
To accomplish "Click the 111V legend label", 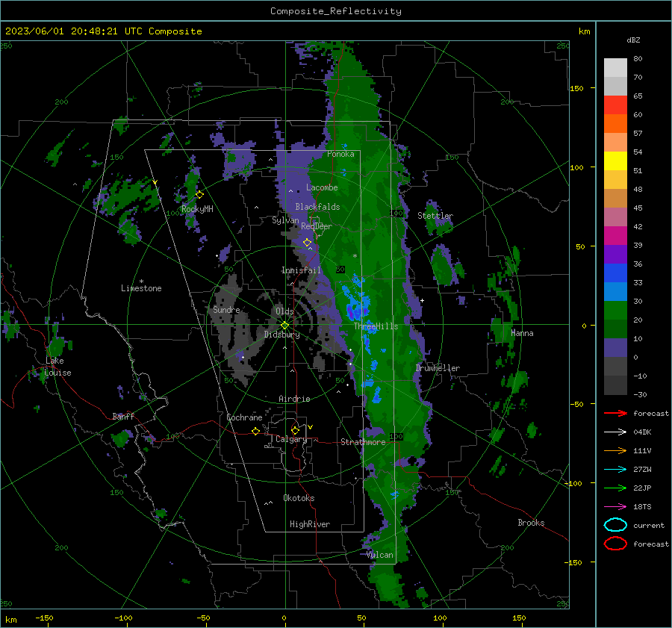I will click(x=642, y=450).
